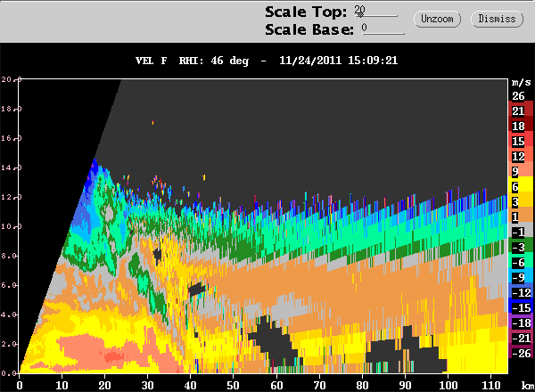Dismiss the RHI window
This screenshot has width=535, height=392.
click(x=497, y=19)
